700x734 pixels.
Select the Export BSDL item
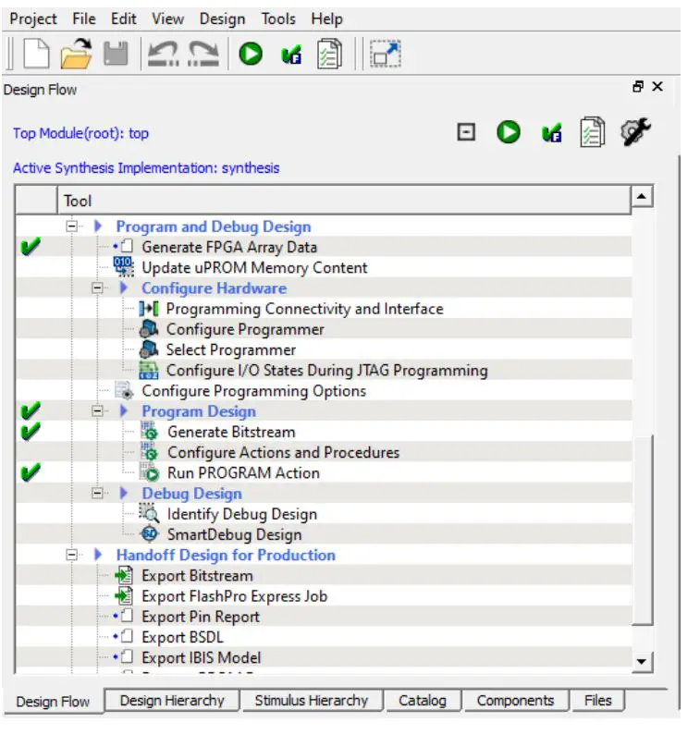(182, 637)
